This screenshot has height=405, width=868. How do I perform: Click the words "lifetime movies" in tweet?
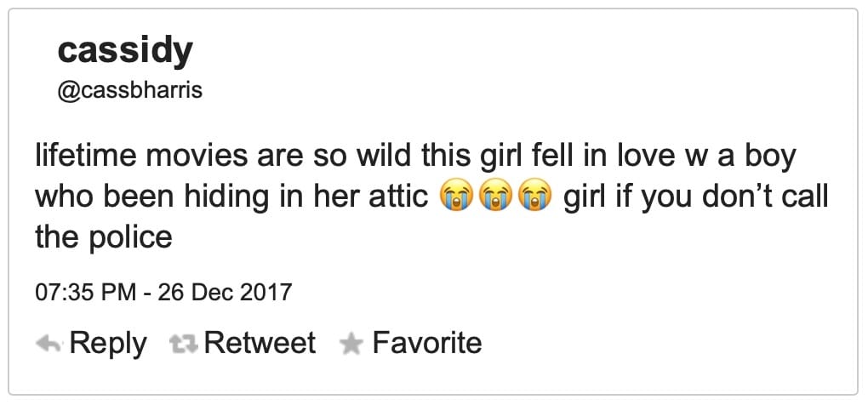pos(141,156)
